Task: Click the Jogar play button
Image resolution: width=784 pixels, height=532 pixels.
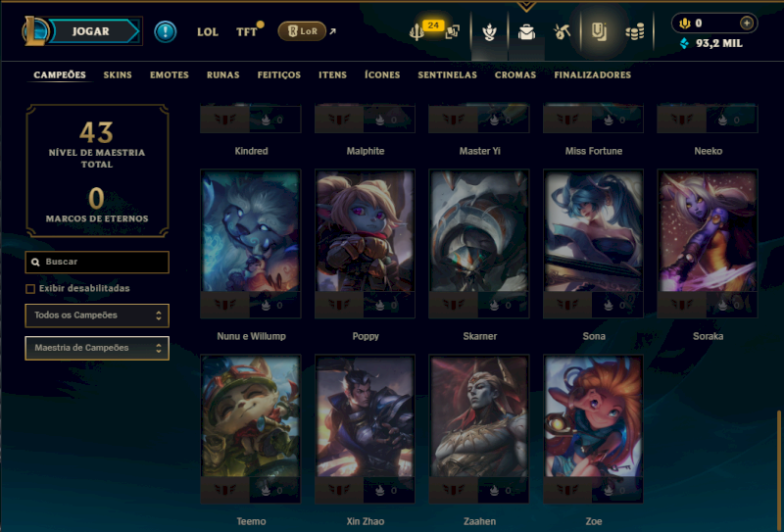Action: 91,31
